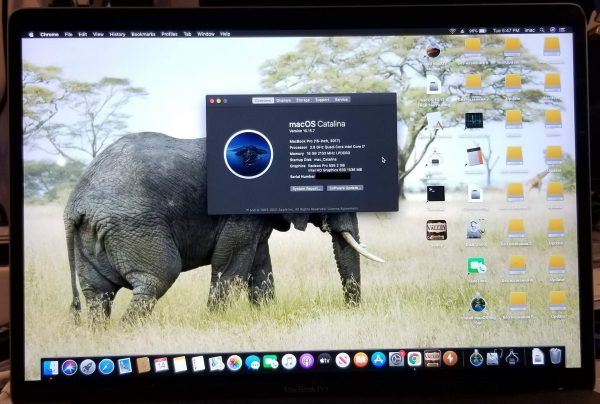Click the Wi-Fi status icon in the menu bar

point(451,32)
